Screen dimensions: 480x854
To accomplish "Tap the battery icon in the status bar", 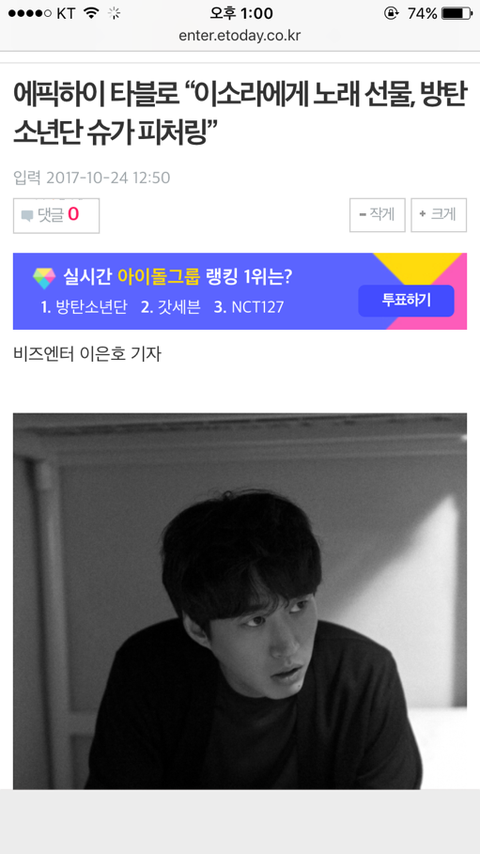I will click(457, 14).
